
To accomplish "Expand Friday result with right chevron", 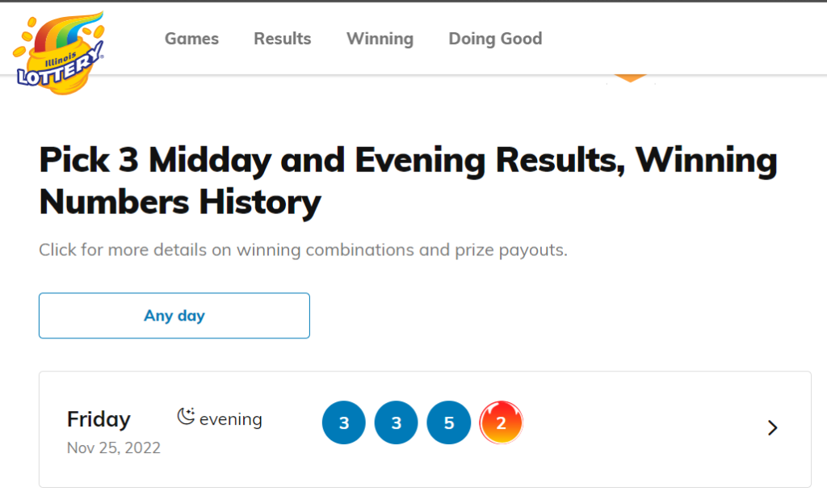I will (x=772, y=428).
